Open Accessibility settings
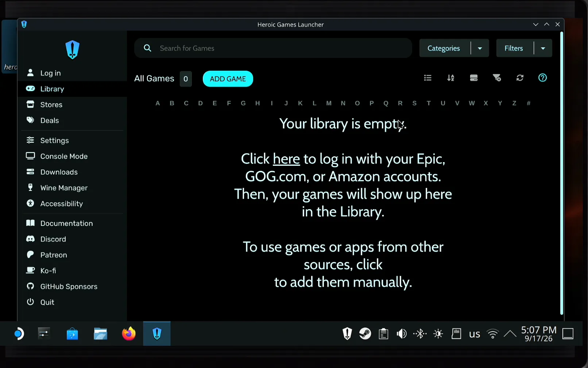Viewport: 588px width, 368px height. [72, 204]
